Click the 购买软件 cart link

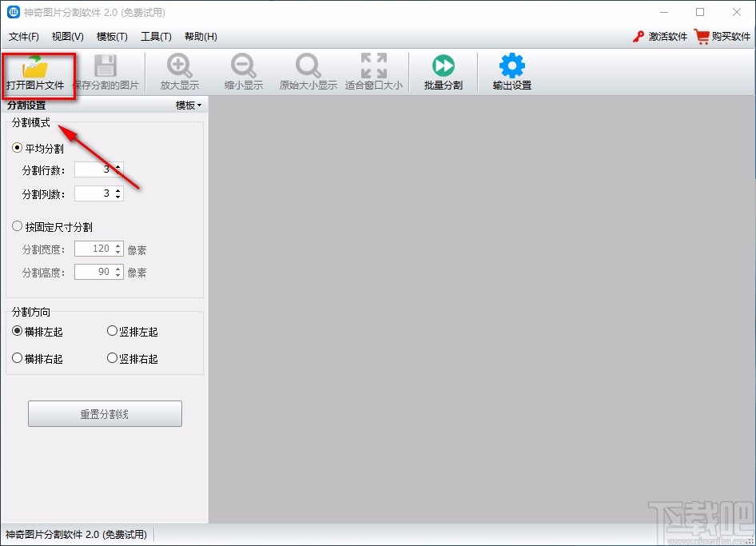[x=722, y=37]
